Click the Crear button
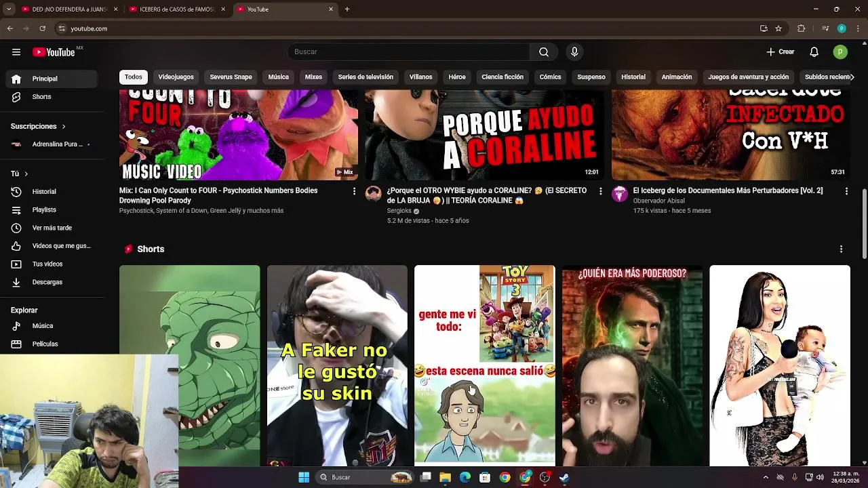The height and width of the screenshot is (488, 868). tap(781, 52)
